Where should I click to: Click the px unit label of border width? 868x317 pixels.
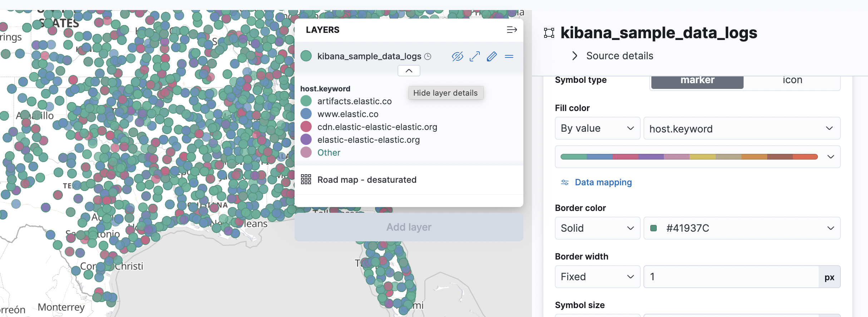tap(829, 277)
